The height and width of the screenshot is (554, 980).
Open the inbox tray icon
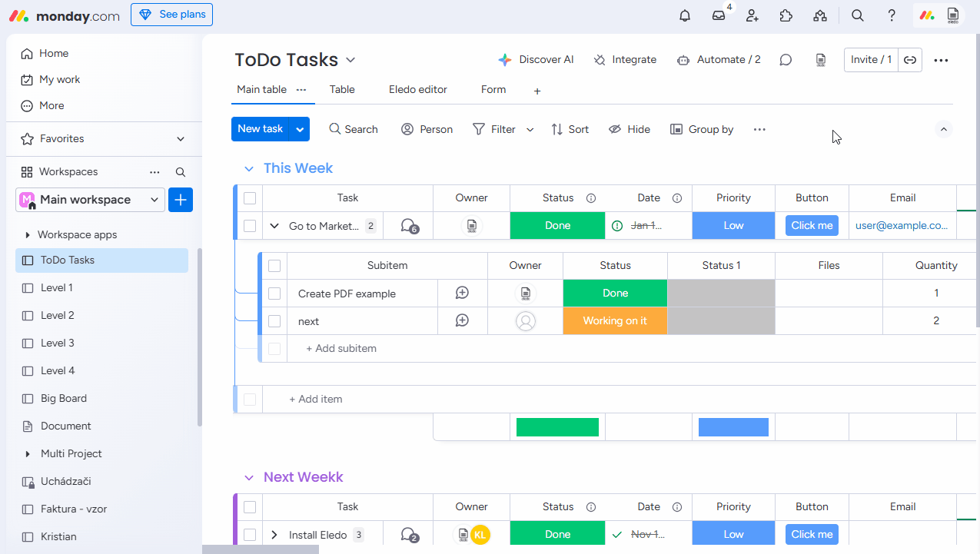719,15
